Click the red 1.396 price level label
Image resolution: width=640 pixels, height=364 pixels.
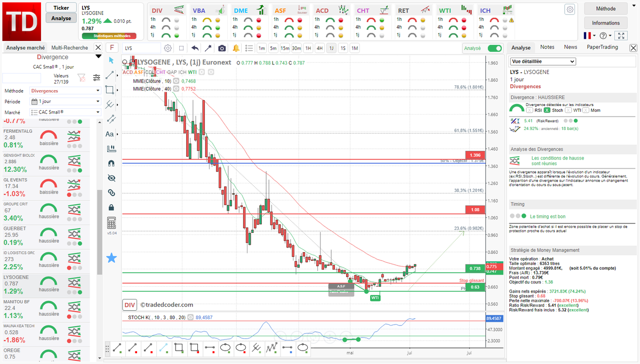tap(474, 155)
